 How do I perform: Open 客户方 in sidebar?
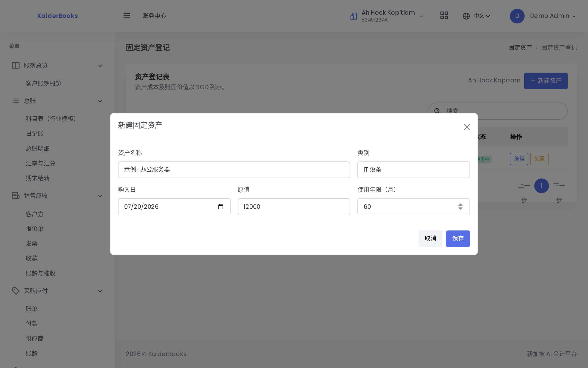pyautogui.click(x=35, y=214)
